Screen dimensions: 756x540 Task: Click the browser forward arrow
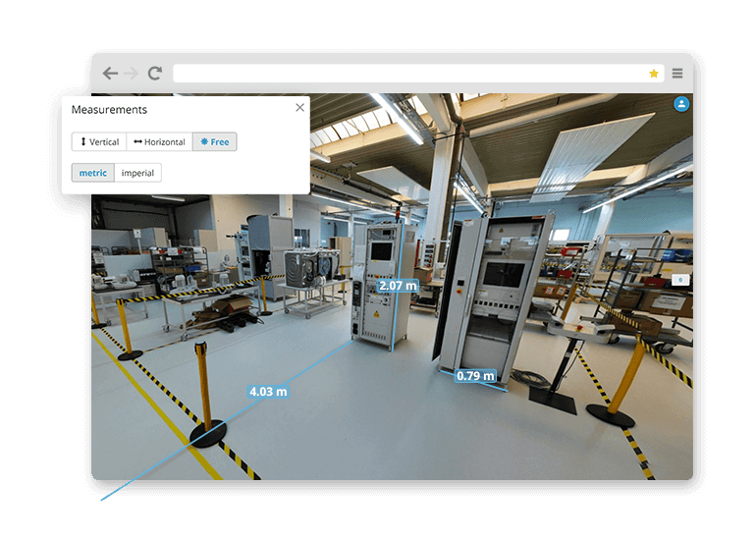[133, 74]
